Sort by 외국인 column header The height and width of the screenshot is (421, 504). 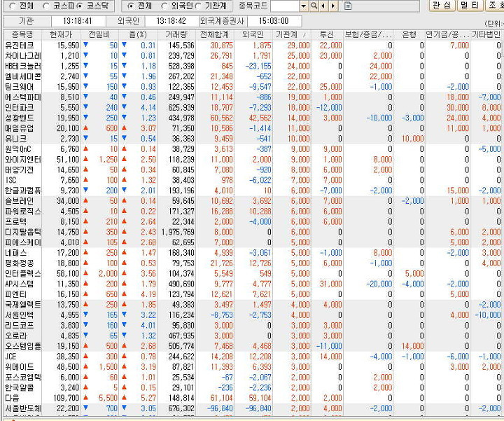coord(253,34)
